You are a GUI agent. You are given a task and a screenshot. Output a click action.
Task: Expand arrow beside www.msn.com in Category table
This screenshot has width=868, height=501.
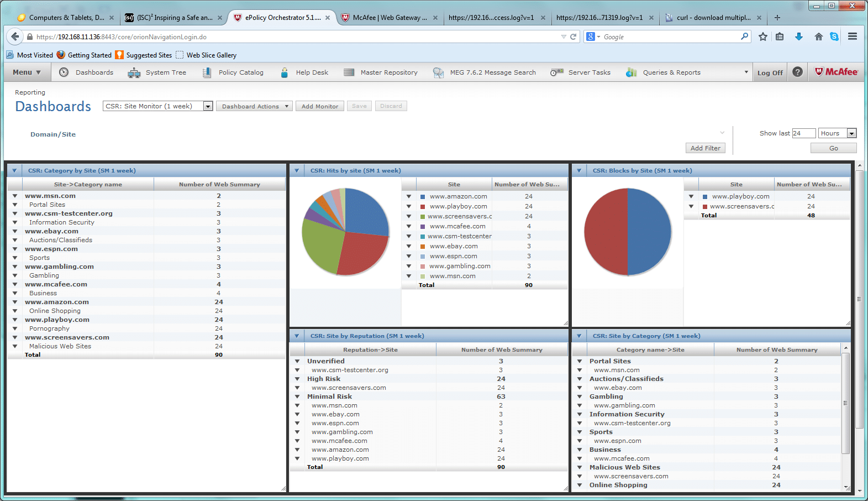point(15,196)
